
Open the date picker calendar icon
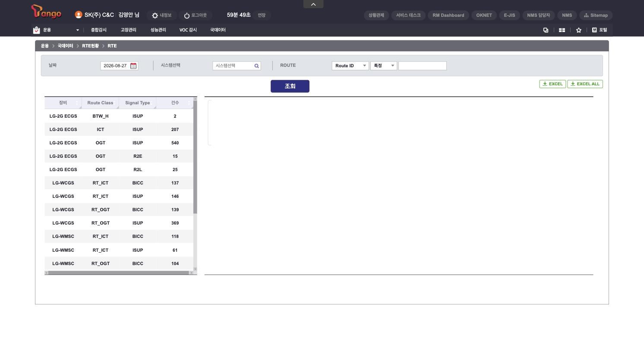pos(133,66)
